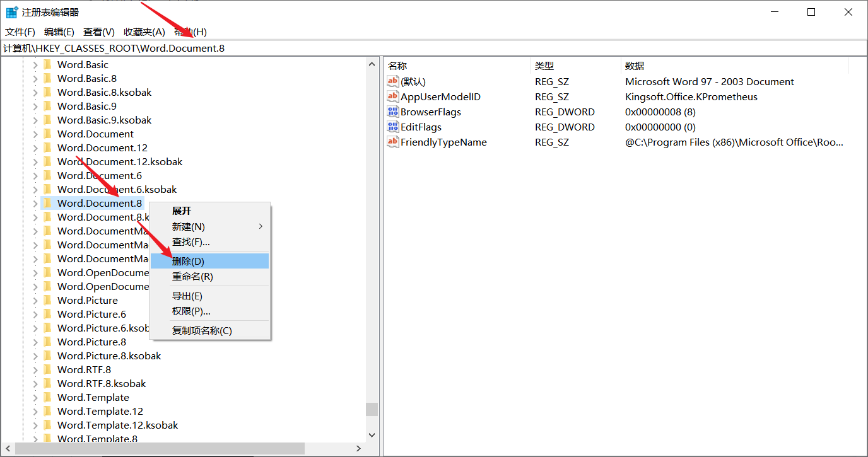The width and height of the screenshot is (868, 457).
Task: Expand the Word.RTF.8 node arrow
Action: pyautogui.click(x=35, y=369)
